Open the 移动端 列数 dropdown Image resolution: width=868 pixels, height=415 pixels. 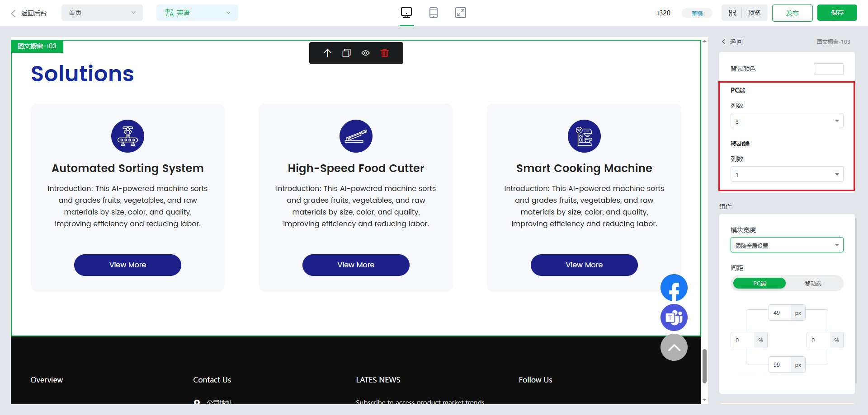(787, 174)
